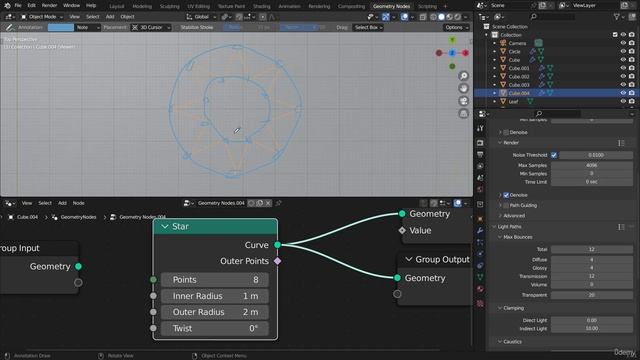The image size is (640, 360).
Task: Hide Camera in viewport via eye icon
Action: 623,43
